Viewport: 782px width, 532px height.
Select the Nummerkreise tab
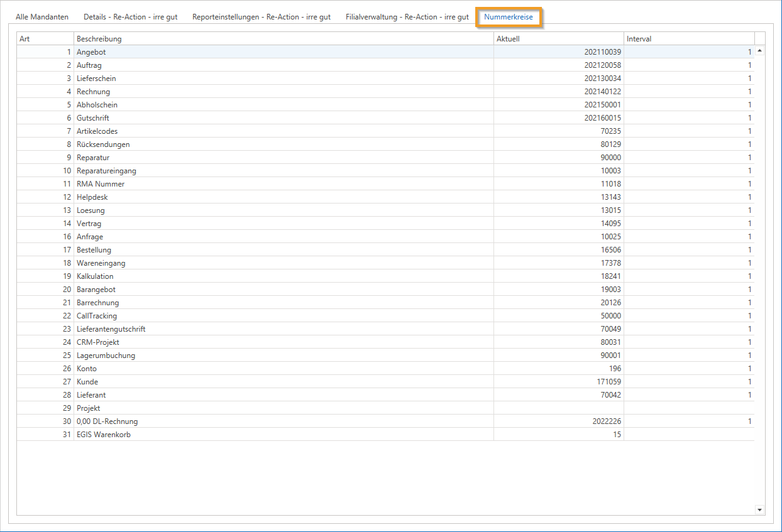coord(509,17)
